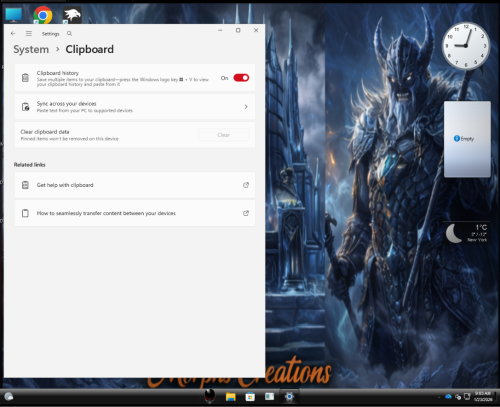The image size is (500, 407).
Task: Click the Alienware head taskbar icon
Action: click(x=210, y=396)
